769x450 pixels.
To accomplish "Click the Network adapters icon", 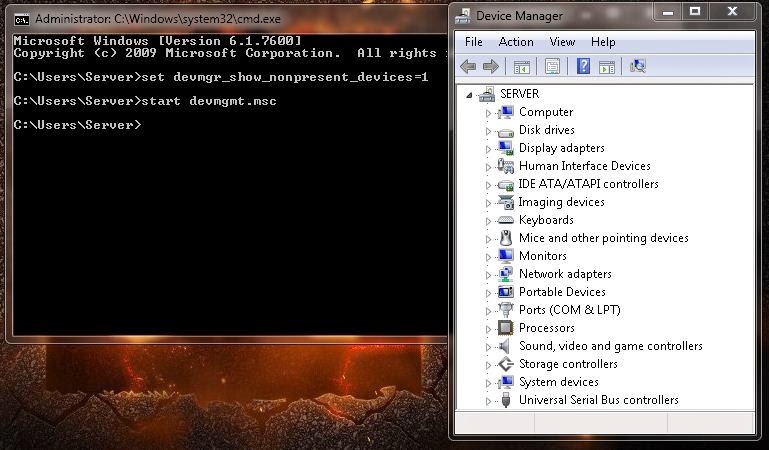I will tap(506, 274).
